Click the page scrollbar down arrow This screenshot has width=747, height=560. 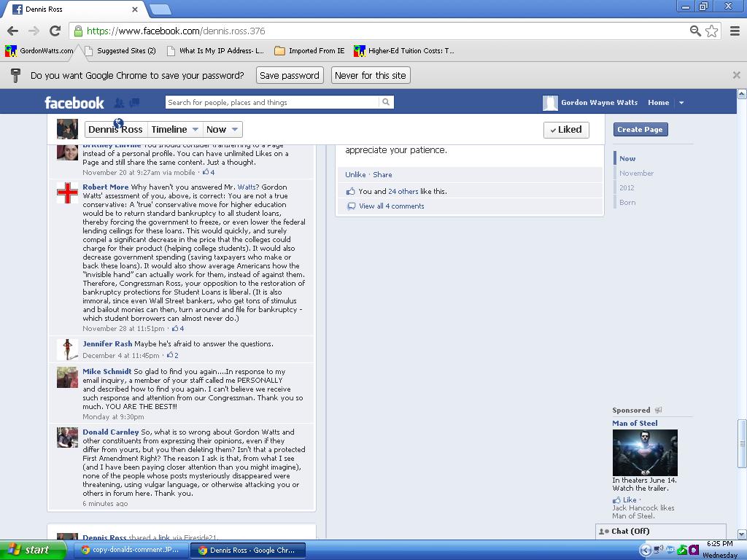point(742,534)
